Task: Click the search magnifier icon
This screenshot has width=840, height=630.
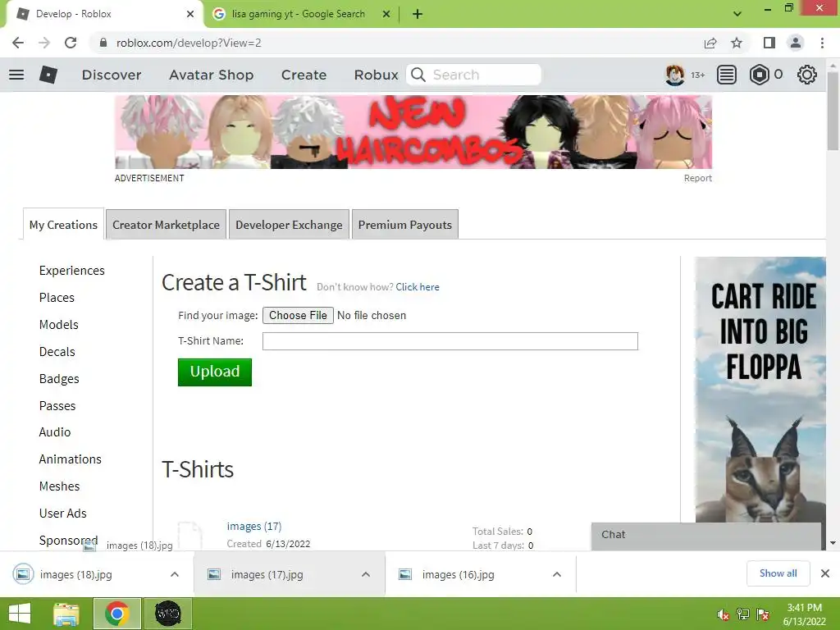Action: coord(418,75)
